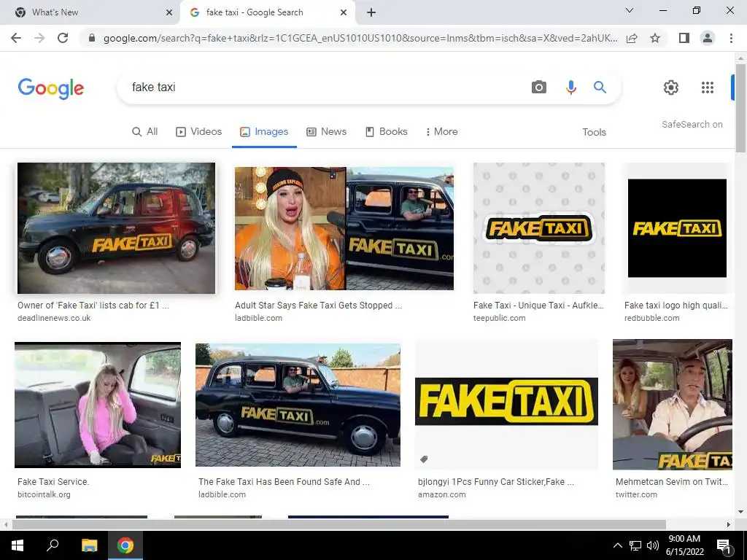
Task: Close the fake taxi Google Search tab
Action: (344, 12)
